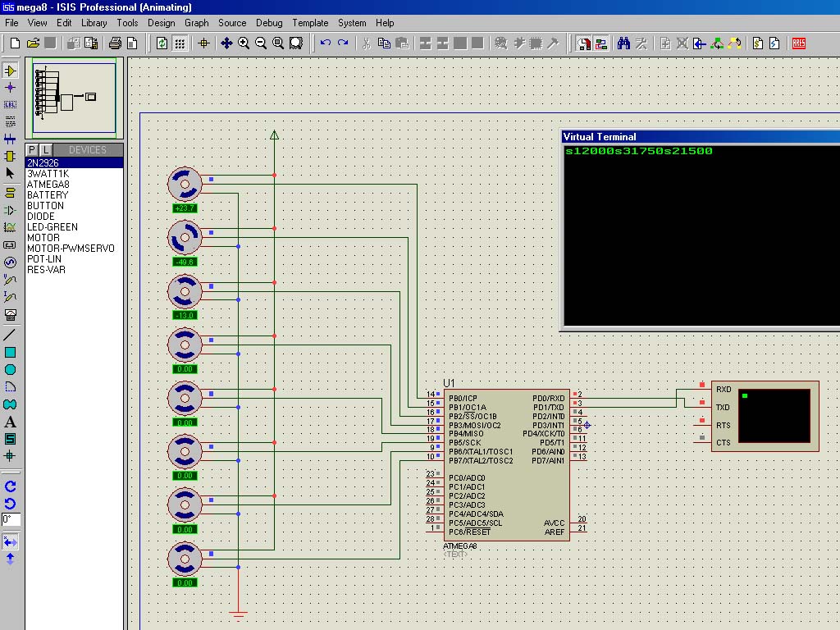The width and height of the screenshot is (840, 630).
Task: Select the 2D box graphics tool
Action: tap(11, 352)
